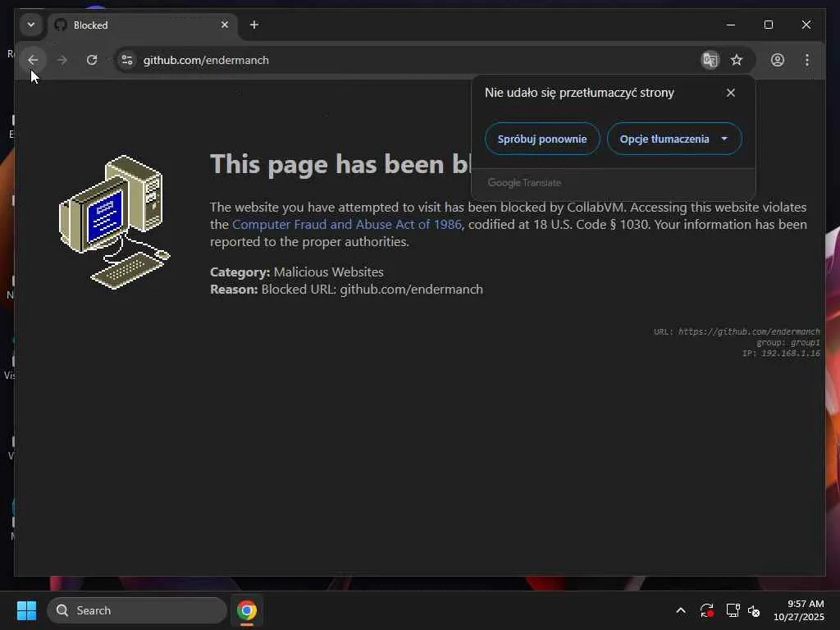Screen dimensions: 840x630
Task: Click the muted volume tray icon
Action: (x=754, y=610)
